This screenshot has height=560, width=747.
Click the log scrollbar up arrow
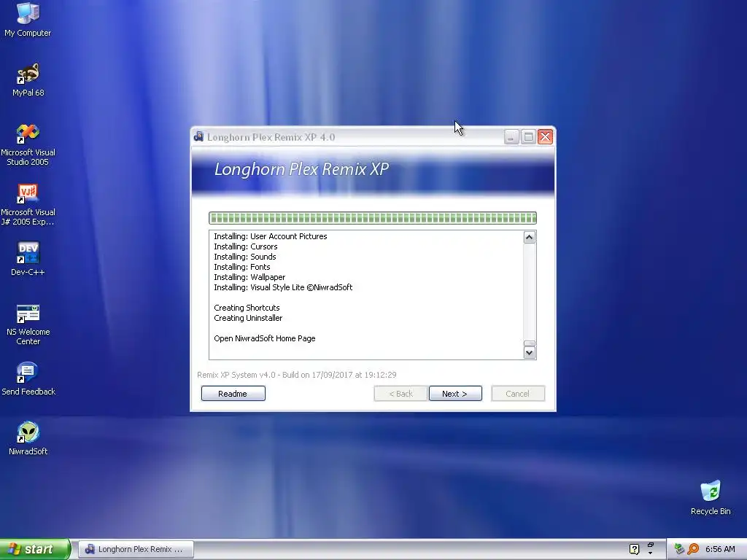click(530, 237)
